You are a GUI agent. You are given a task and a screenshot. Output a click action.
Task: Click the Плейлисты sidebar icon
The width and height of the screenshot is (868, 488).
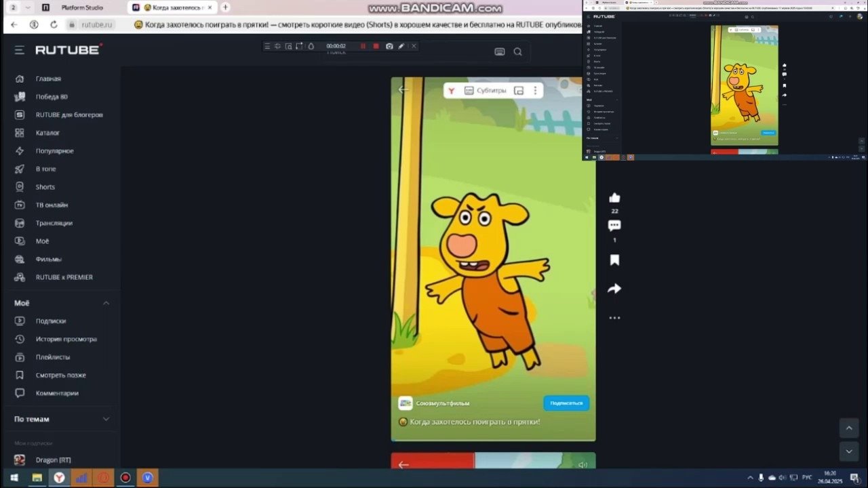coord(20,357)
